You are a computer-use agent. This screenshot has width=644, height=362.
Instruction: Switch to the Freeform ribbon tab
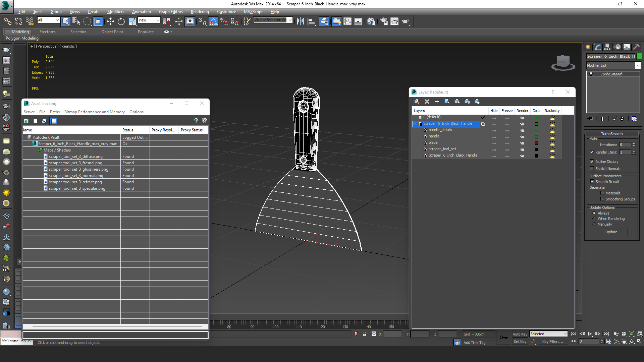(48, 32)
